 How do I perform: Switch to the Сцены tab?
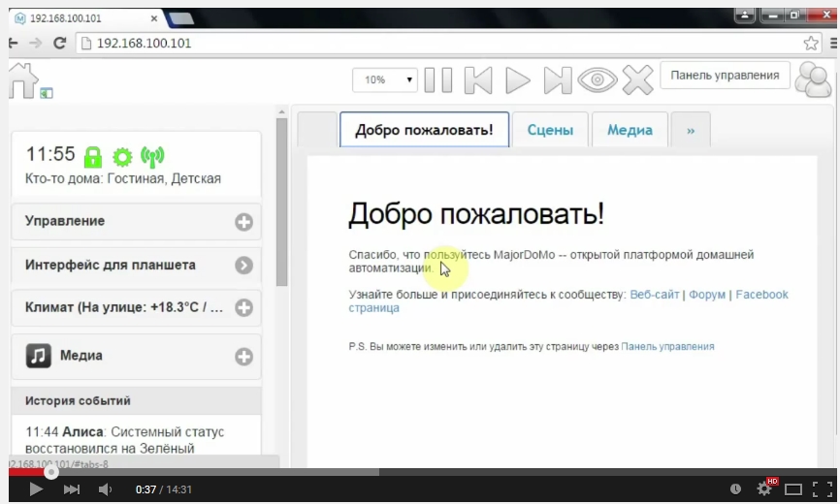click(550, 130)
